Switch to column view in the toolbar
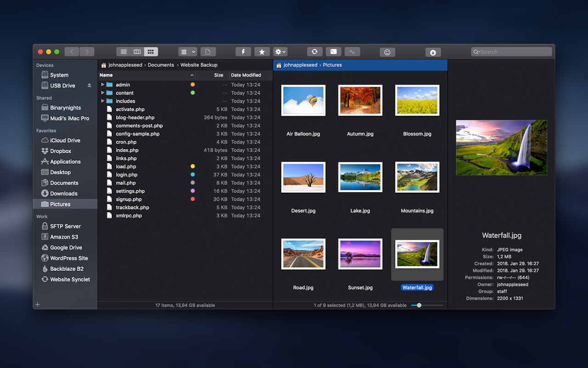 click(137, 52)
